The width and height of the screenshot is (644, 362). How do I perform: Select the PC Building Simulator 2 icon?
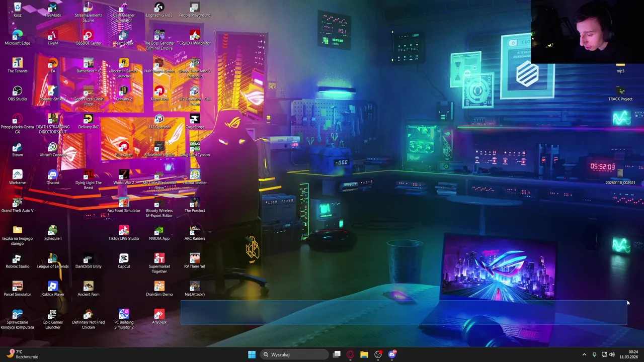click(x=124, y=319)
